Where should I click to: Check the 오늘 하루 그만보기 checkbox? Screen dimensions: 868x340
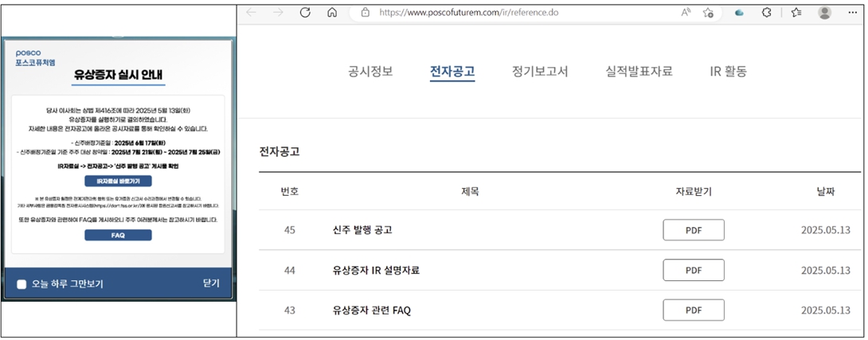(x=22, y=284)
